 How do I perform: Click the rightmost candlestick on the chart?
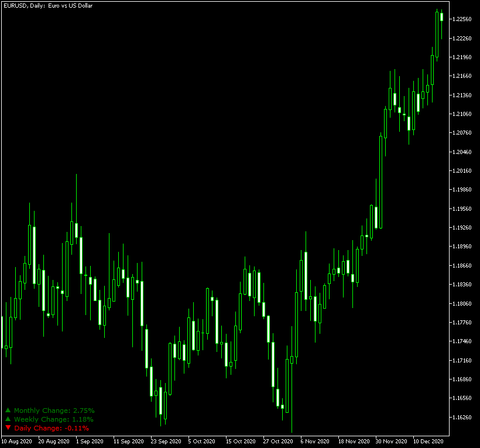tap(441, 18)
